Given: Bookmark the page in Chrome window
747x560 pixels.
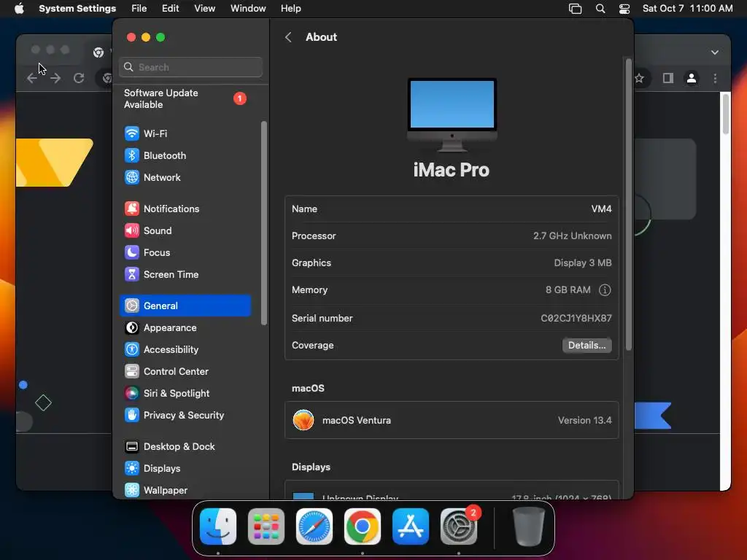Looking at the screenshot, I should pyautogui.click(x=639, y=78).
